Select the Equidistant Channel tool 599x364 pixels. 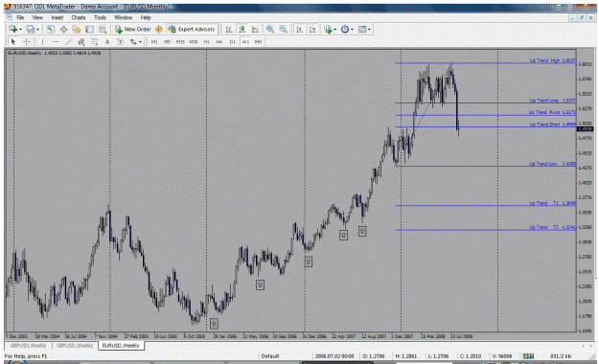point(81,41)
